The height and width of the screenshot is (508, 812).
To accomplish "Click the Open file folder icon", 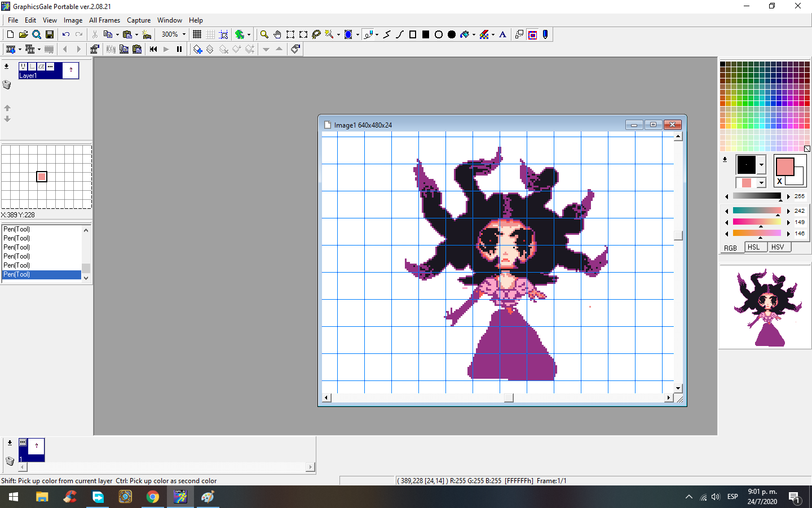I will tap(23, 34).
